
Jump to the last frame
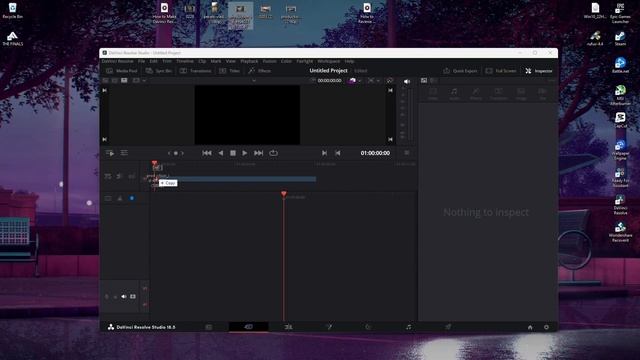[258, 153]
